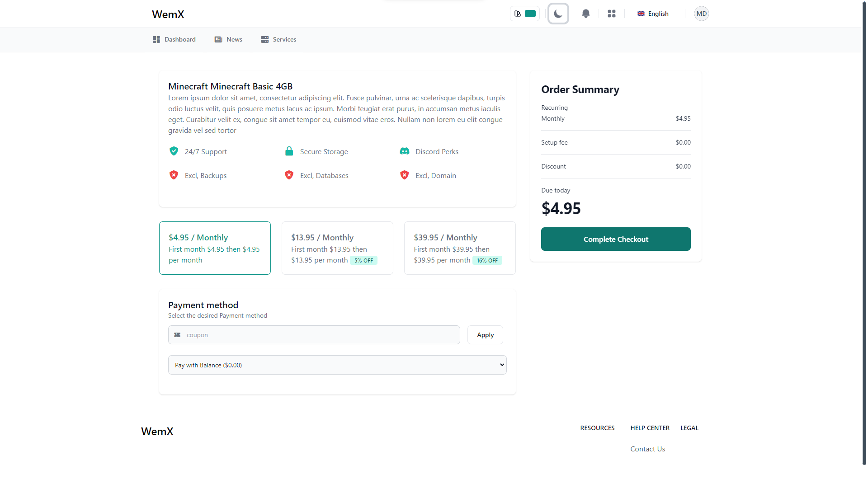This screenshot has height=488, width=868.
Task: Focus the coupon input field
Action: pos(314,335)
